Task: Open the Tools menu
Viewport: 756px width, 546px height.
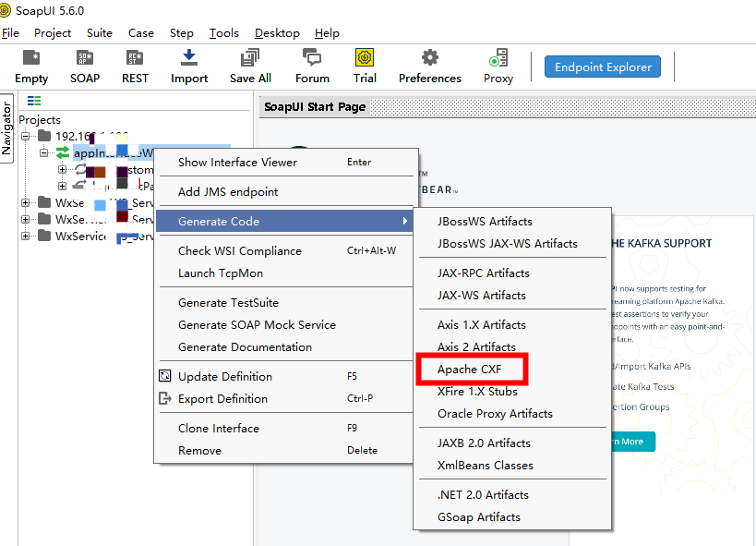Action: click(x=223, y=33)
